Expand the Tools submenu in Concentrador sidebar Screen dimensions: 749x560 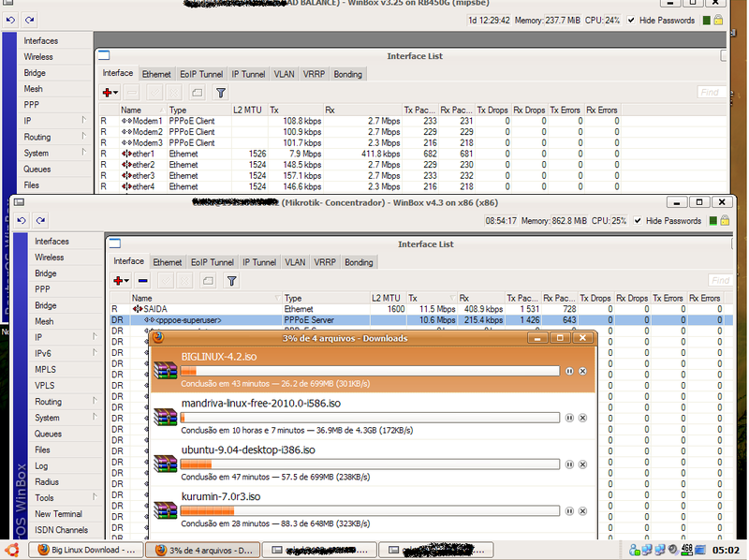click(x=95, y=497)
